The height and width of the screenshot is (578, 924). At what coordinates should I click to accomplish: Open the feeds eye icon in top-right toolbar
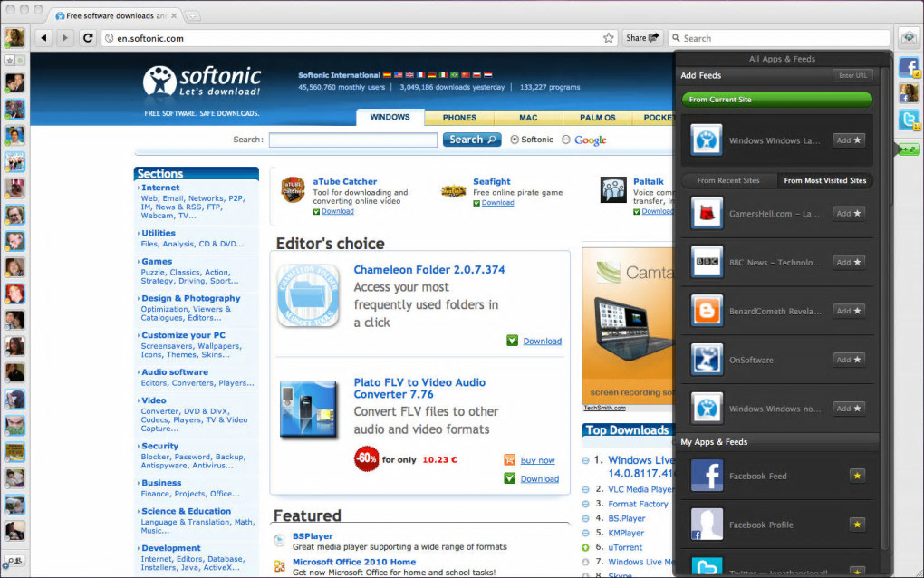[x=909, y=38]
